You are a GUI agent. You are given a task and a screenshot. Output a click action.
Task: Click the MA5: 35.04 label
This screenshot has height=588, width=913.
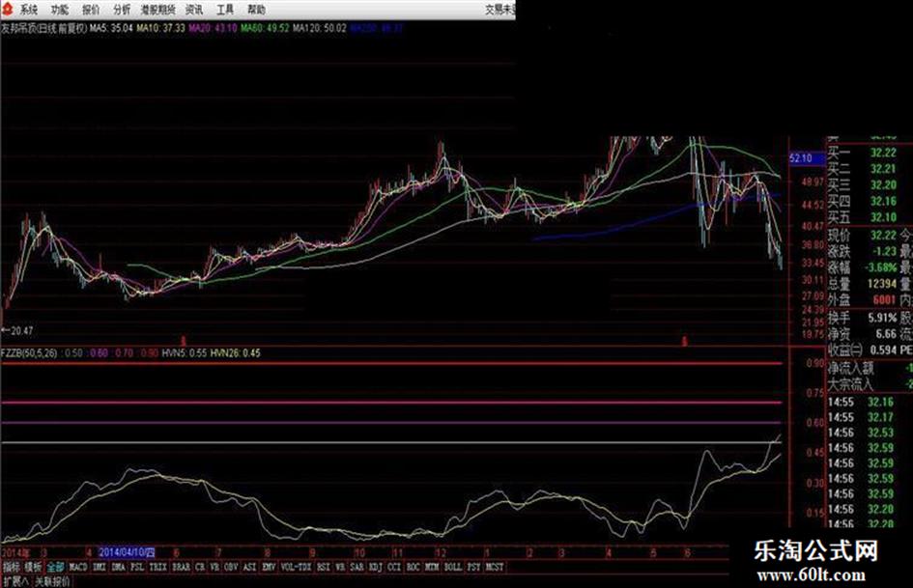click(x=111, y=27)
